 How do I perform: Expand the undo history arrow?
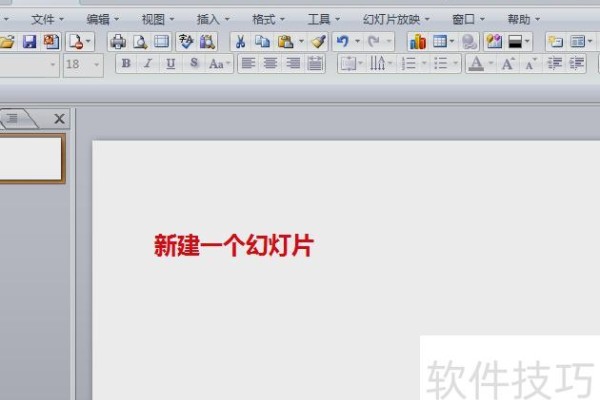click(x=357, y=41)
